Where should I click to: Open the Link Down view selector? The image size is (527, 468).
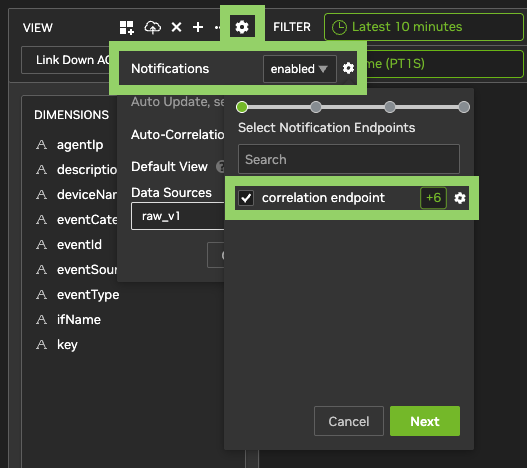point(66,60)
